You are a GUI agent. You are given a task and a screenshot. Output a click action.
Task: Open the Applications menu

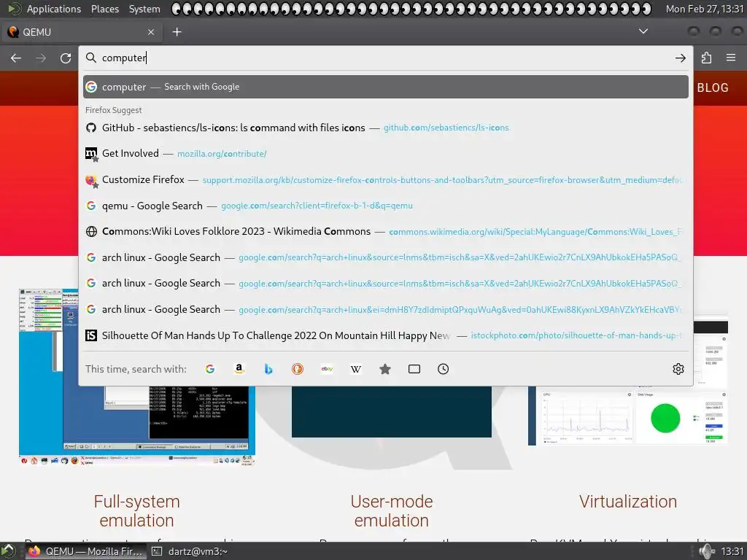[x=53, y=9]
